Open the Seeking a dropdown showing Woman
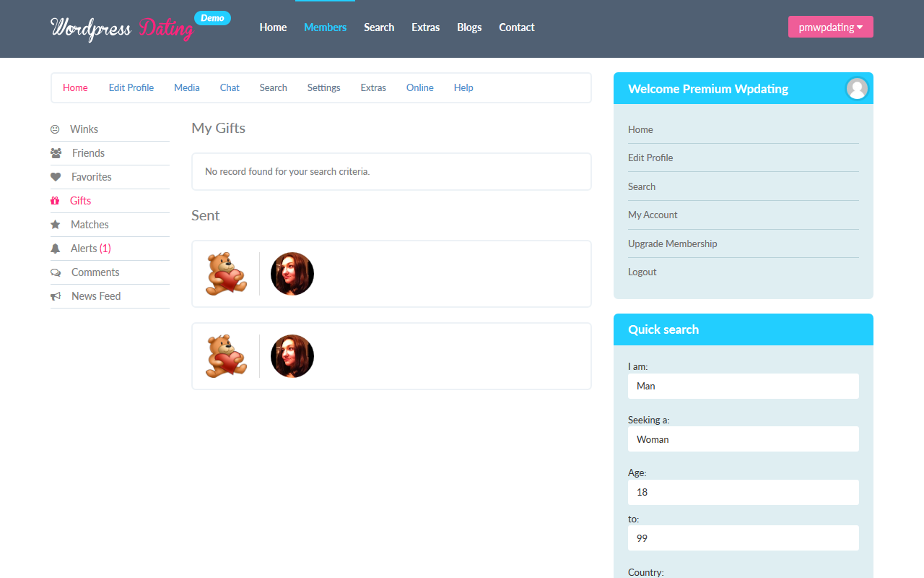924x578 pixels. click(x=744, y=439)
